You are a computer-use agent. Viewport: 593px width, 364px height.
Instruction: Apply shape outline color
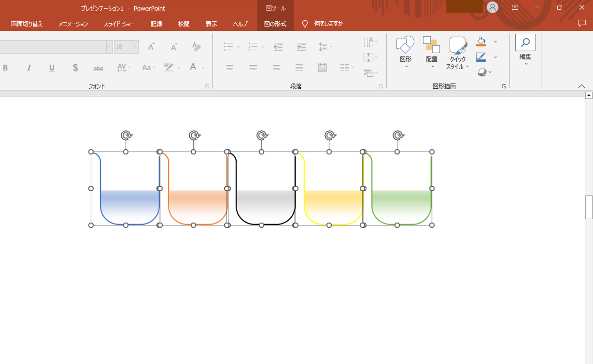click(481, 57)
